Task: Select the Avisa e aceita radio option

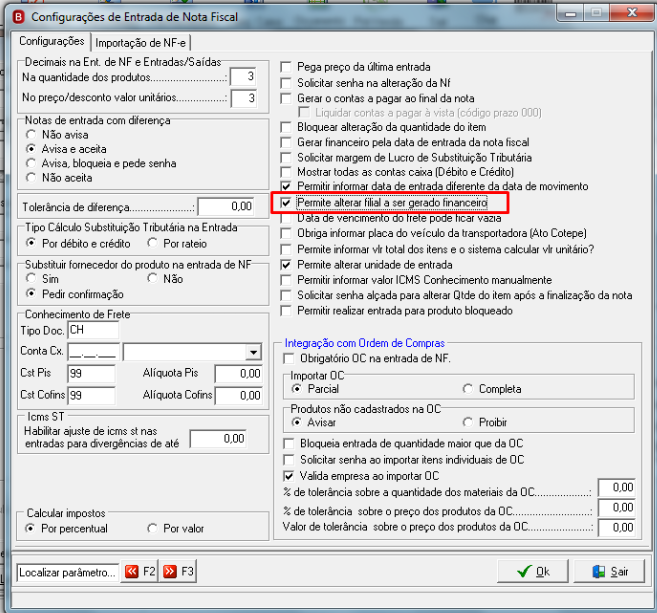Action: point(31,149)
